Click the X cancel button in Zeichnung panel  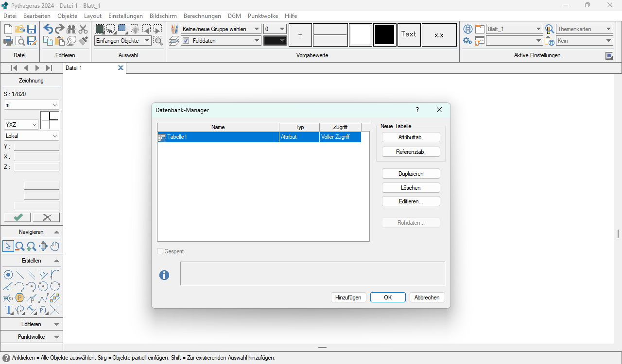point(46,217)
